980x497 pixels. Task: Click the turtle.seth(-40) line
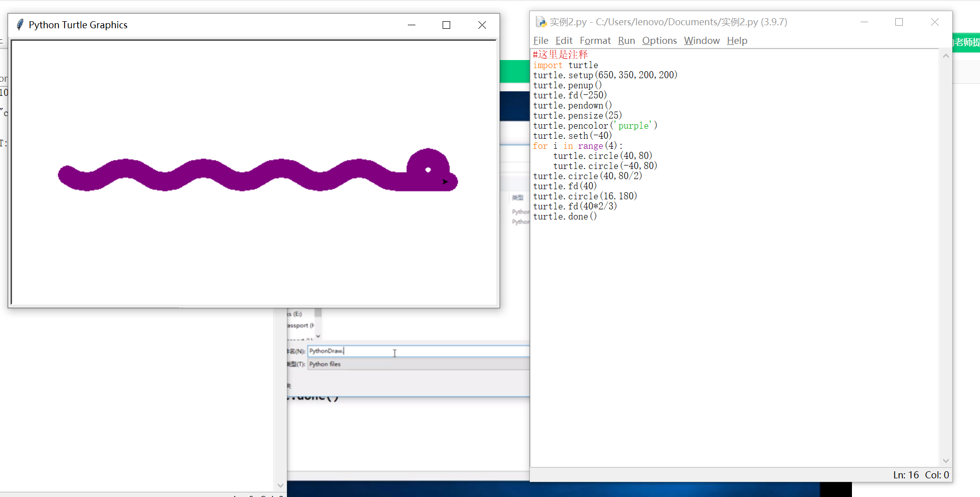[x=573, y=136]
